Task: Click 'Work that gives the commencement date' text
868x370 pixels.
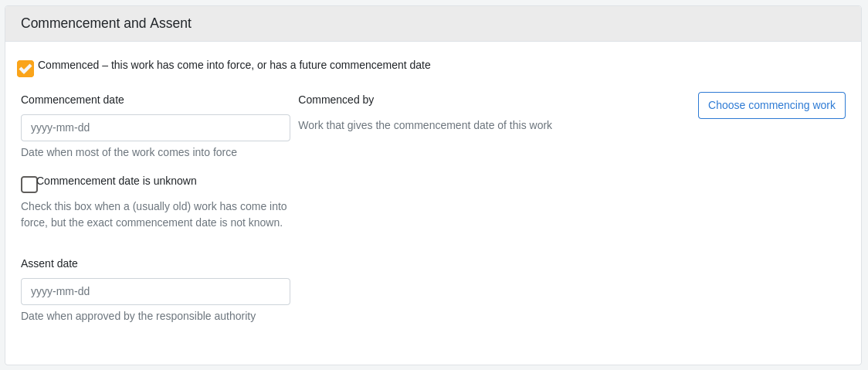Action: coord(425,125)
